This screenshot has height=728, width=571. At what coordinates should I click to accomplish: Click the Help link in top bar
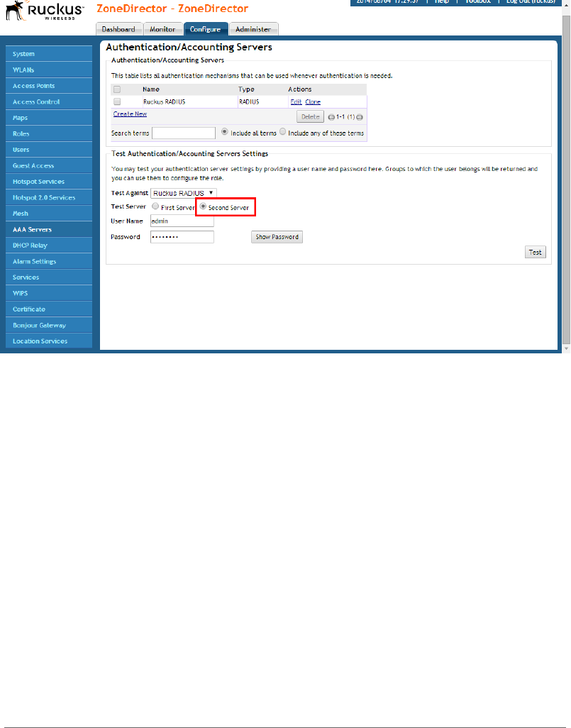441,2
